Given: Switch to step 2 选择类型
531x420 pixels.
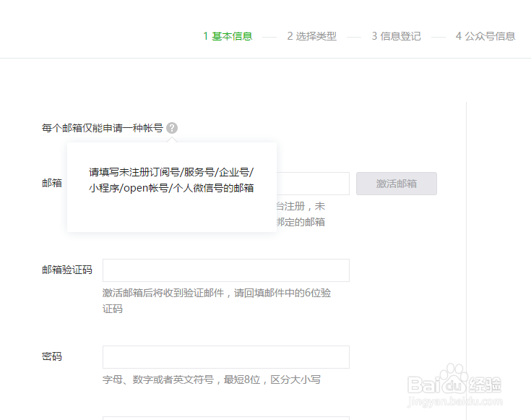Looking at the screenshot, I should 311,36.
